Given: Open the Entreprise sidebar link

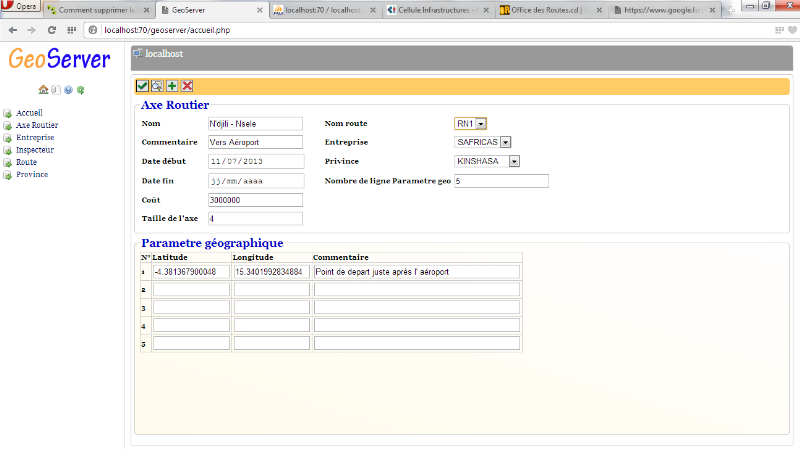Looking at the screenshot, I should (x=35, y=137).
